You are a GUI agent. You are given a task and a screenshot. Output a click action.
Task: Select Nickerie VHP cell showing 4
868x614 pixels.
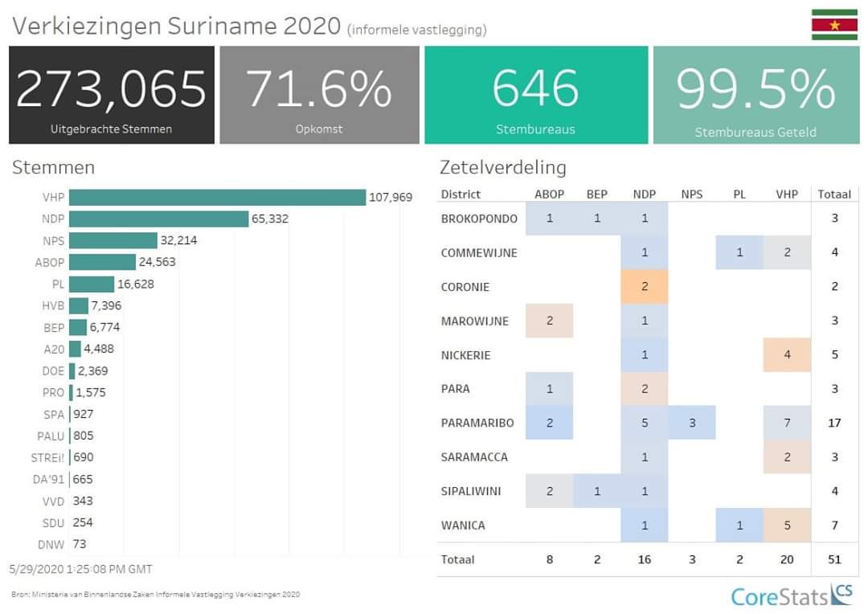787,355
